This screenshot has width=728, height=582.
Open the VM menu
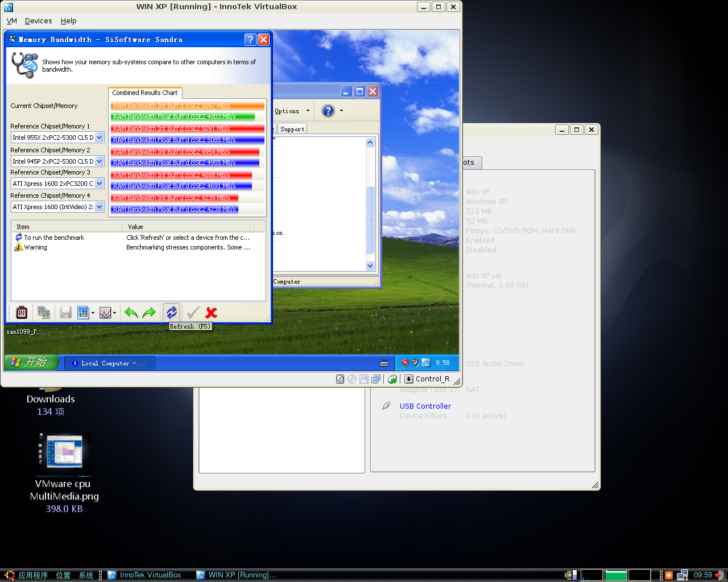(x=12, y=21)
